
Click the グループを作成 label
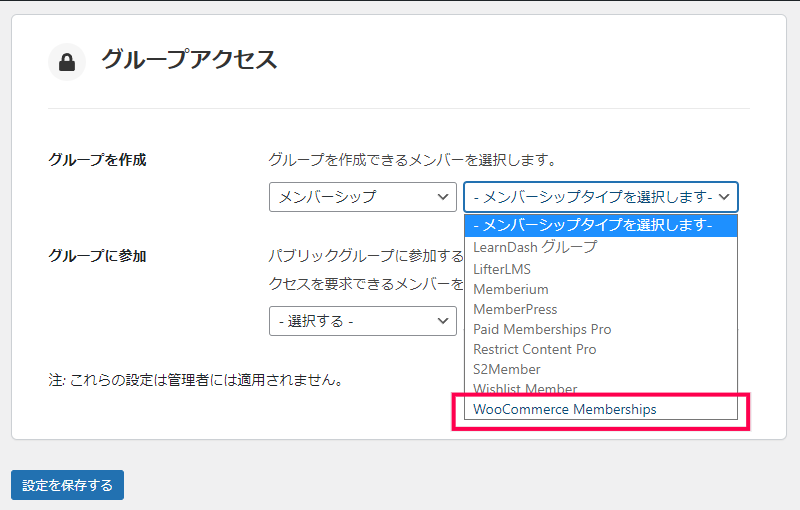pyautogui.click(x=97, y=160)
